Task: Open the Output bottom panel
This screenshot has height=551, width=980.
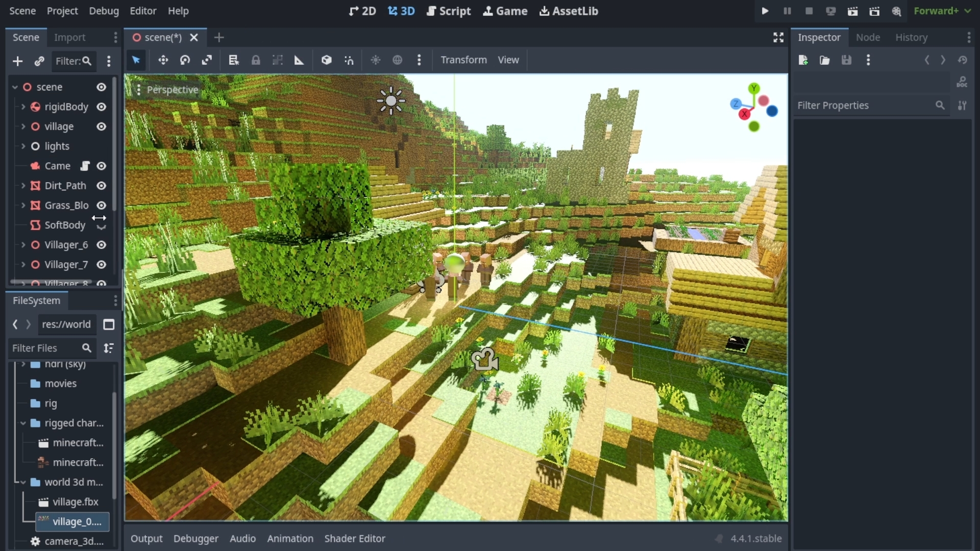Action: 146,538
